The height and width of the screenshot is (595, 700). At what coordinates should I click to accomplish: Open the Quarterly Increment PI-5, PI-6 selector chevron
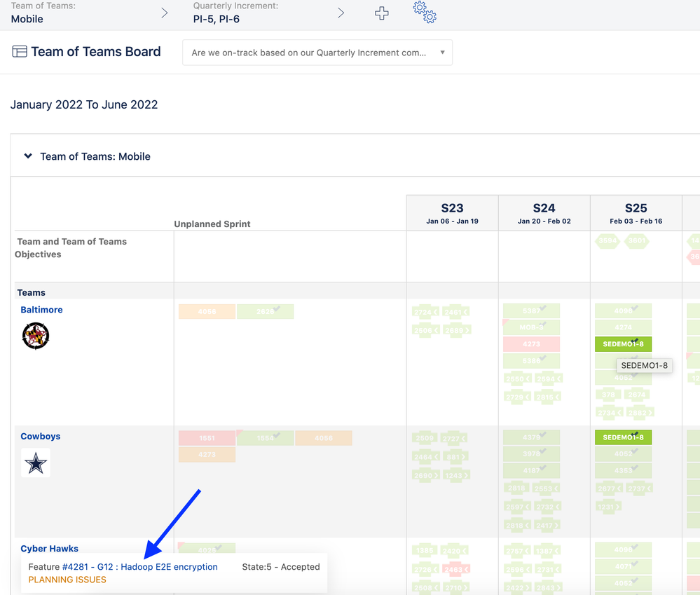(x=341, y=13)
